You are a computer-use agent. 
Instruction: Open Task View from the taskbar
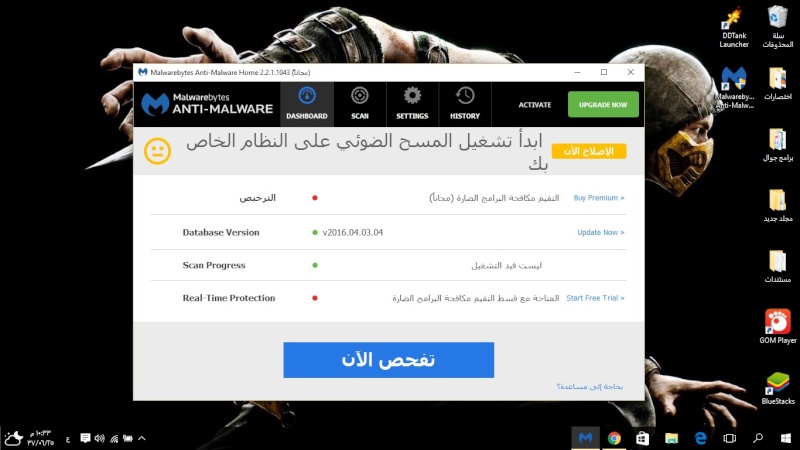click(730, 438)
